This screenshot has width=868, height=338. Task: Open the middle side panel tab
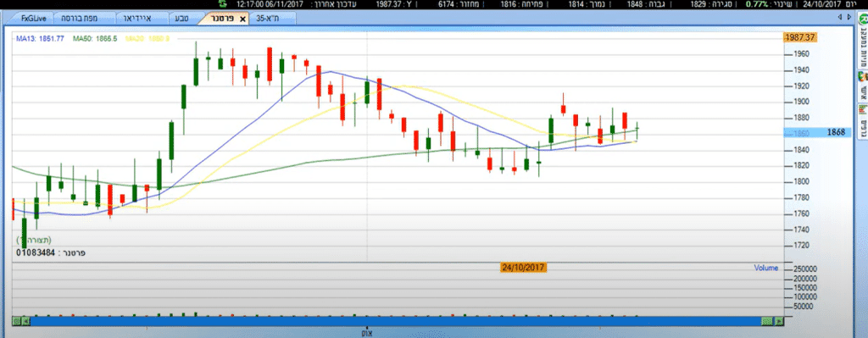click(x=862, y=86)
